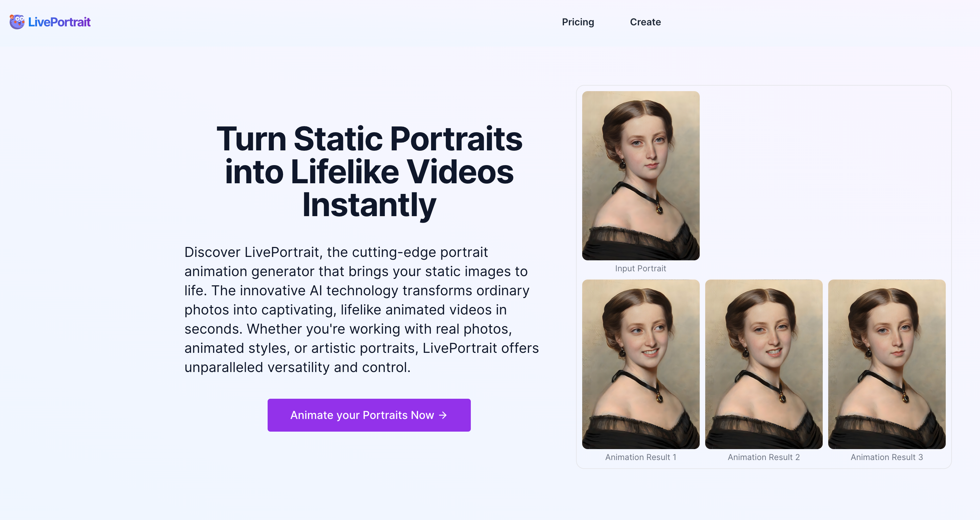
Task: Click the Animation Result 3 caption
Action: tap(886, 457)
